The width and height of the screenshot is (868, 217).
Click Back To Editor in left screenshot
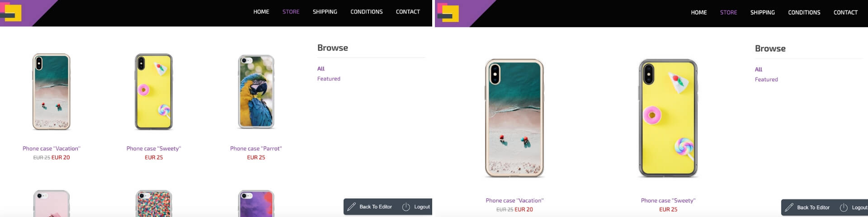tap(376, 207)
